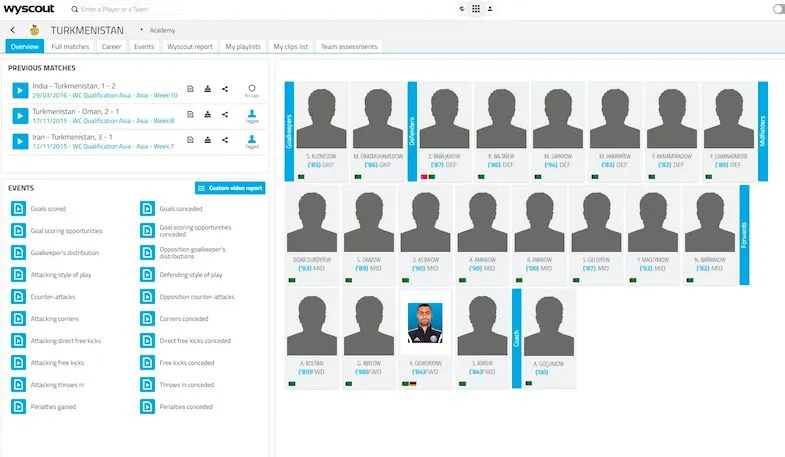The height and width of the screenshot is (457, 785).
Task: Share the Turkmenistan – Oman match
Action: pyautogui.click(x=225, y=115)
